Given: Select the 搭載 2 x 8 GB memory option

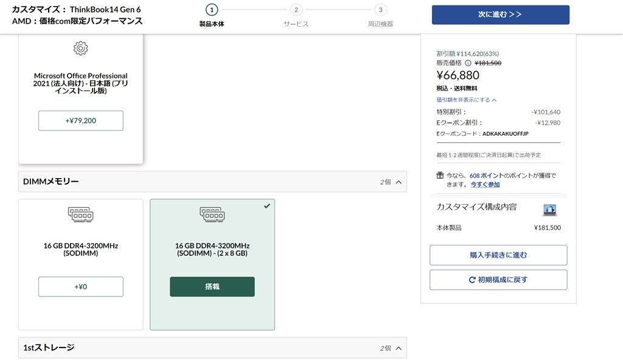Looking at the screenshot, I should click(212, 286).
